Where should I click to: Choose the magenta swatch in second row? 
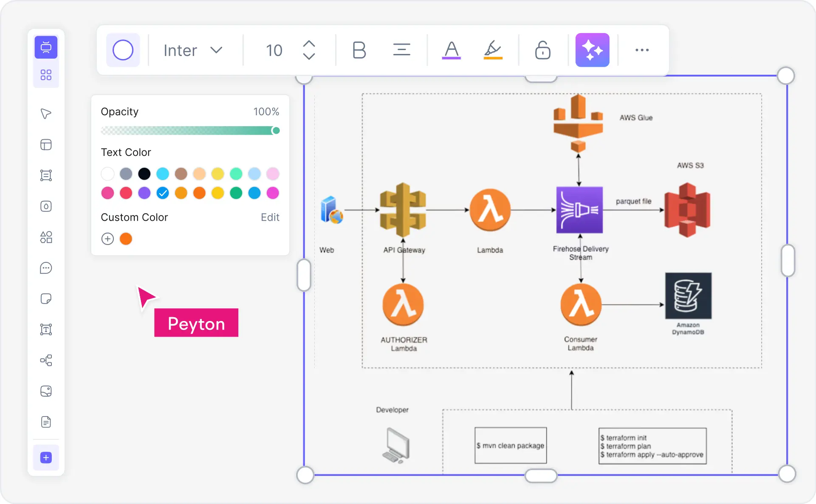point(273,193)
